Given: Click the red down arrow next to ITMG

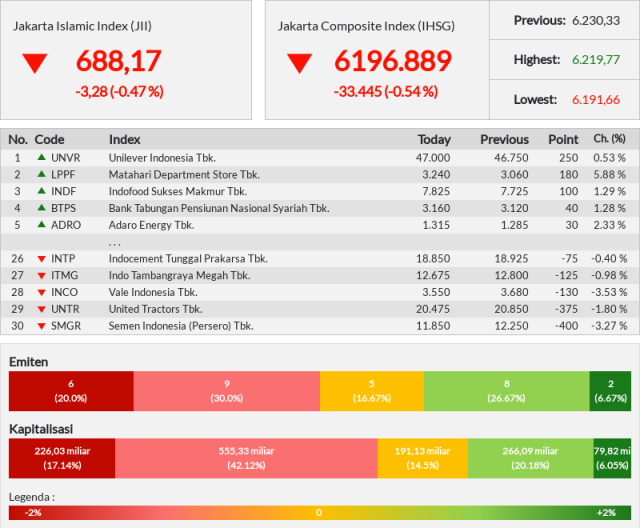Looking at the screenshot, I should tap(42, 276).
